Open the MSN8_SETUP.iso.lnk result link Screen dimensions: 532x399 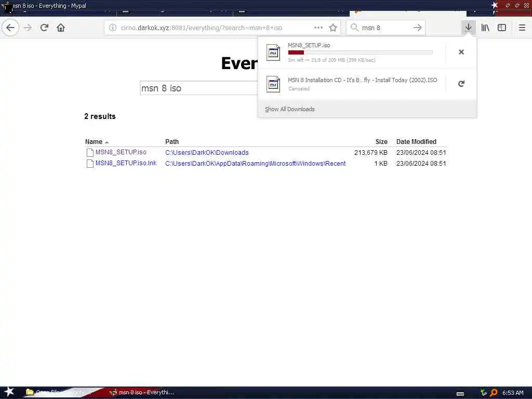coord(126,163)
